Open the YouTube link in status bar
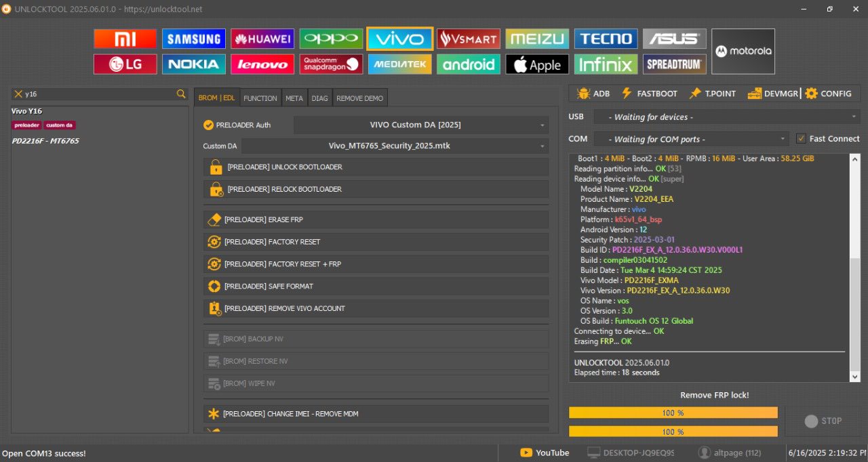 pyautogui.click(x=545, y=453)
